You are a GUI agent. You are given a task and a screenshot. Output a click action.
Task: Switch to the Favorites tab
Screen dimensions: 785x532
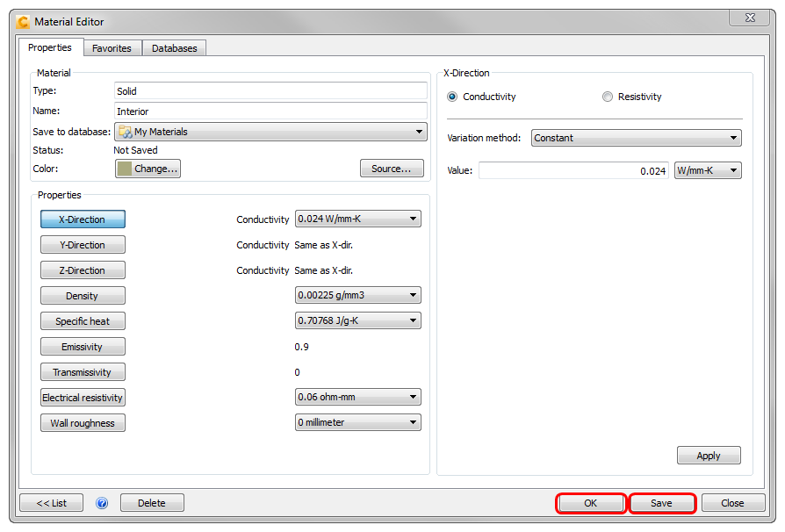point(112,48)
